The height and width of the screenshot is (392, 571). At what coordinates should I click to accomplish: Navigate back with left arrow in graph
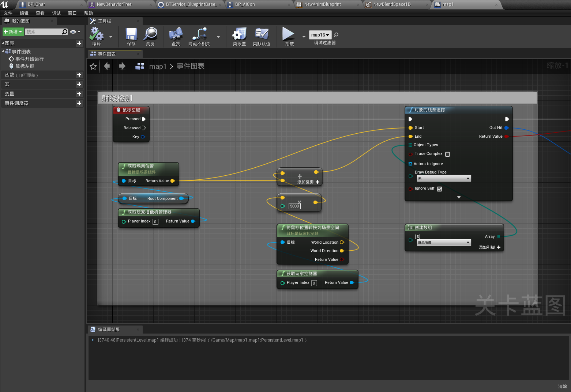pos(107,66)
